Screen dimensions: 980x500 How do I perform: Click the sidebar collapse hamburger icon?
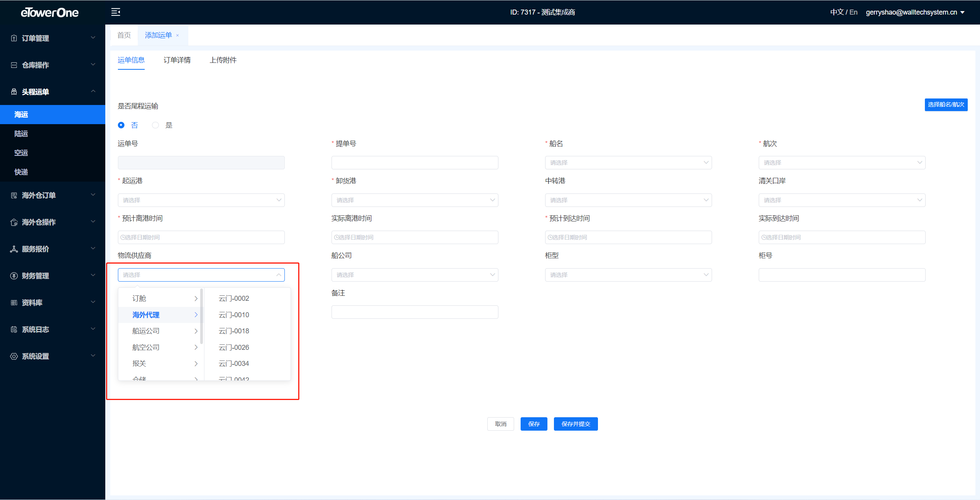pyautogui.click(x=116, y=12)
